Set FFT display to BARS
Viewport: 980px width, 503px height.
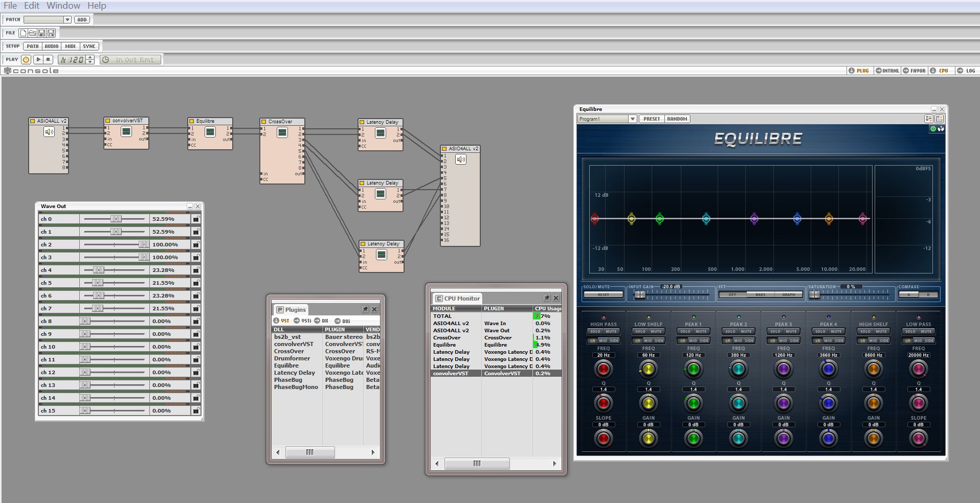pyautogui.click(x=761, y=295)
